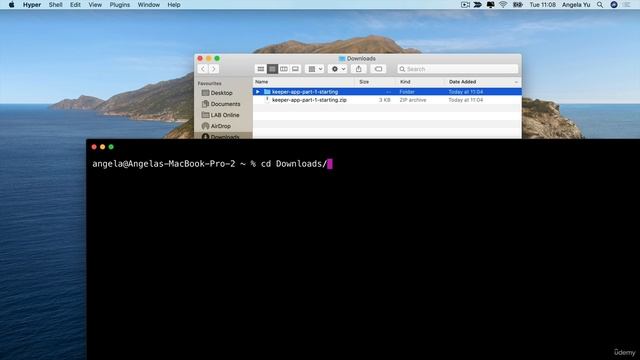640x360 pixels.
Task: Sort Finder list by Name column
Action: point(304,82)
